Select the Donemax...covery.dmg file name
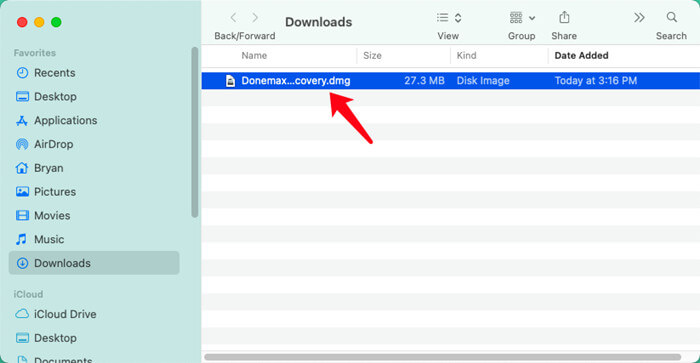The width and height of the screenshot is (700, 363). [x=296, y=81]
